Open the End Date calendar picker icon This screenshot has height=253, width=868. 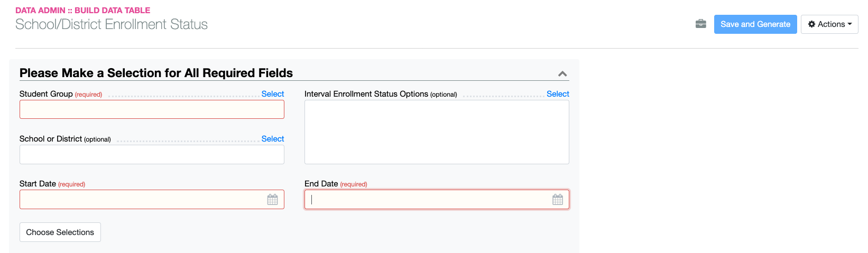click(x=557, y=200)
